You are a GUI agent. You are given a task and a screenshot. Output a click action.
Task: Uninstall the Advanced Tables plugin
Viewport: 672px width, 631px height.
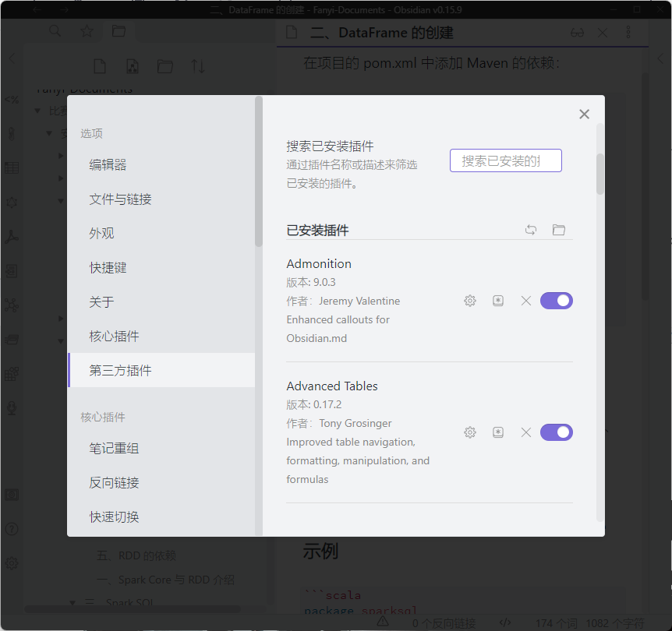click(x=526, y=432)
